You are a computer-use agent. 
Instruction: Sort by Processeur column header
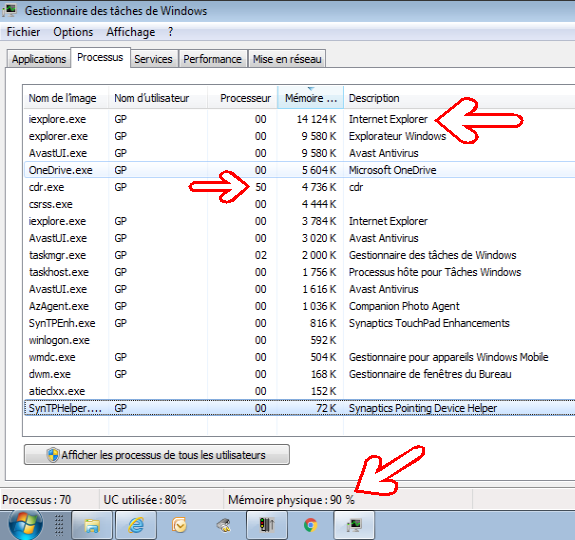pyautogui.click(x=242, y=98)
